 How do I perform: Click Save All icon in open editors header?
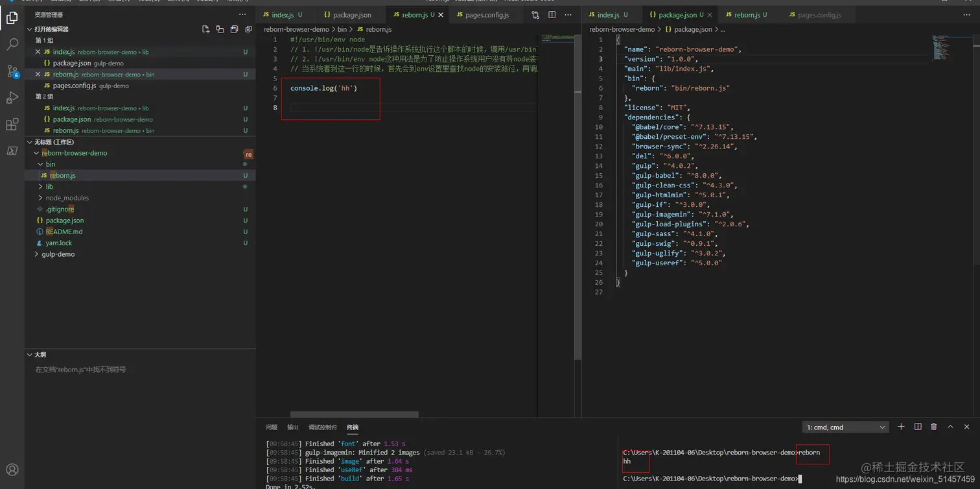pyautogui.click(x=234, y=29)
